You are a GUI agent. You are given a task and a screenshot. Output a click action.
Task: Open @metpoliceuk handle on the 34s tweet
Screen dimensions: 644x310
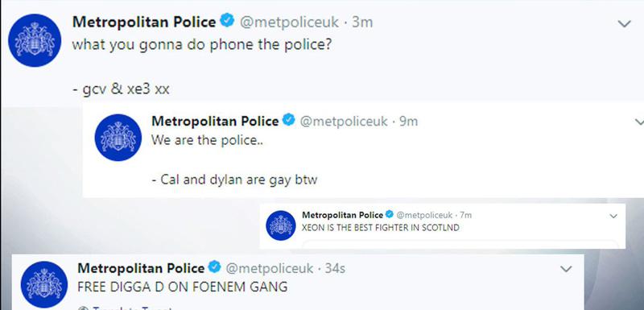(270, 268)
